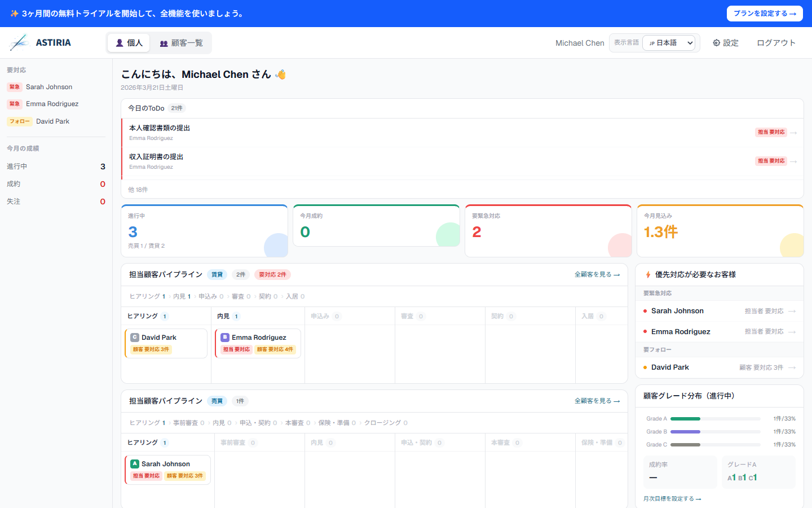Screen dimensions: 812x508
Task: Open the 設定 gear icon
Action: tap(716, 43)
